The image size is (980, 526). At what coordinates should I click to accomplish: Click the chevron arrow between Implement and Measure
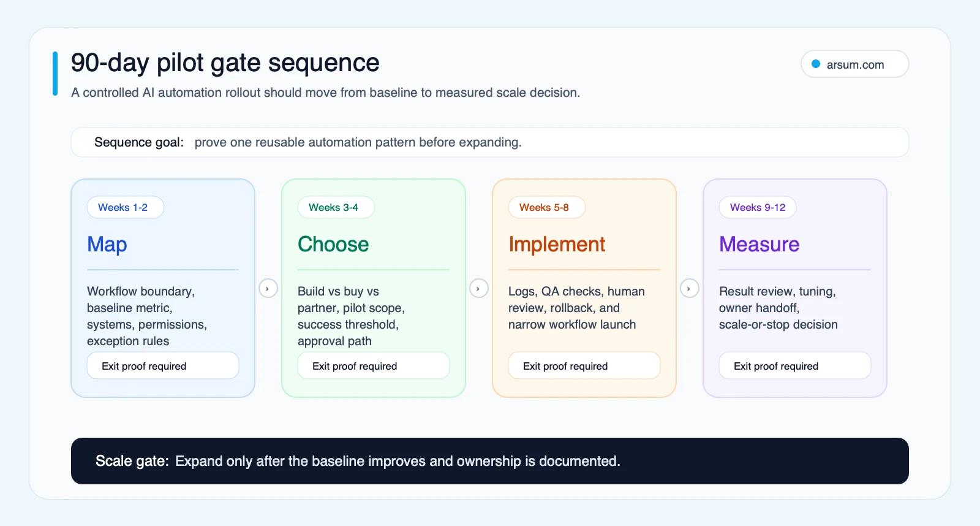coord(690,288)
